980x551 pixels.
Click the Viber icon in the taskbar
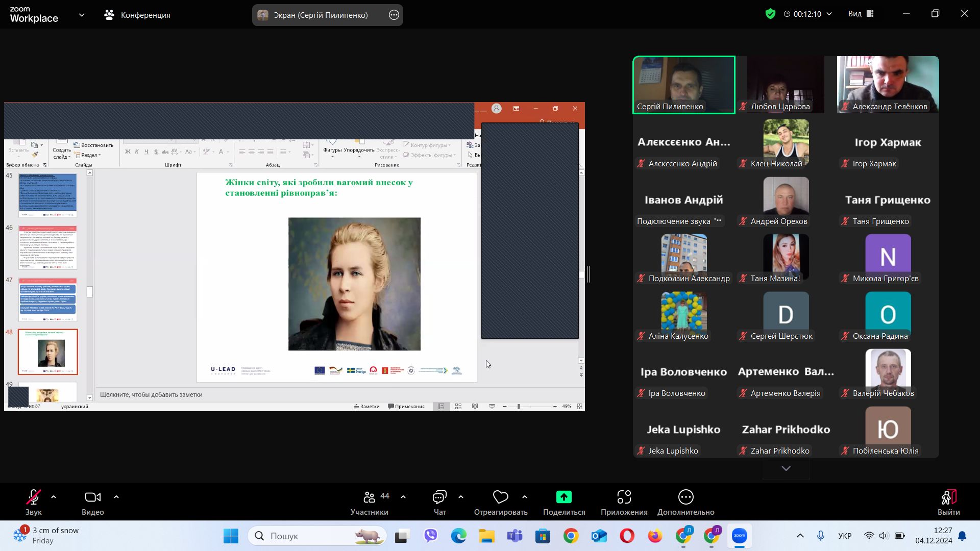tap(431, 536)
